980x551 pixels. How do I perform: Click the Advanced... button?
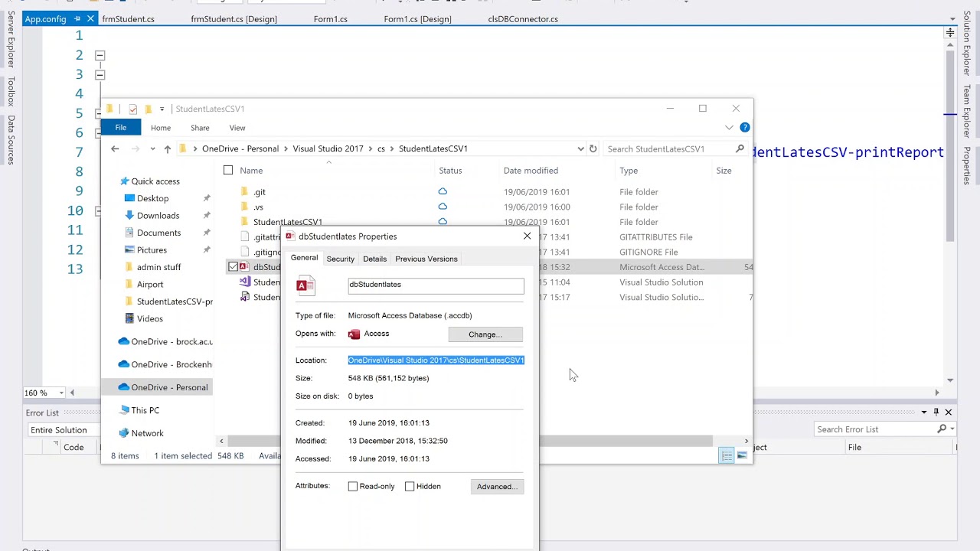click(x=497, y=487)
